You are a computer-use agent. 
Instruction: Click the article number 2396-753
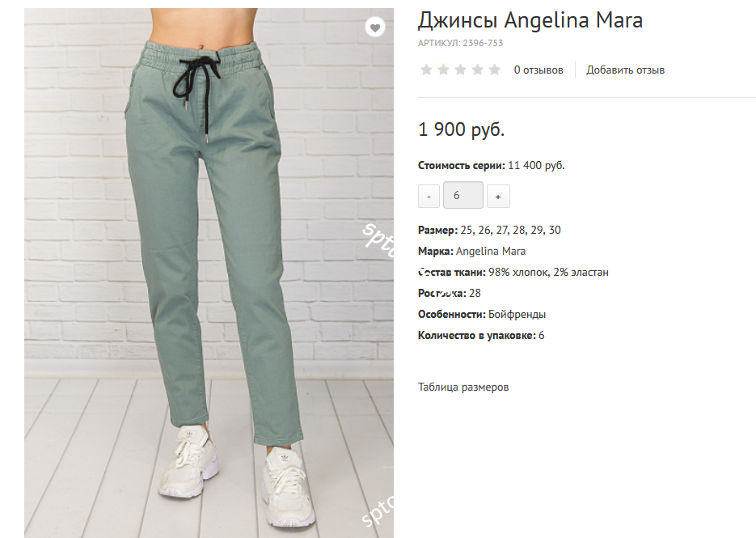(x=483, y=43)
